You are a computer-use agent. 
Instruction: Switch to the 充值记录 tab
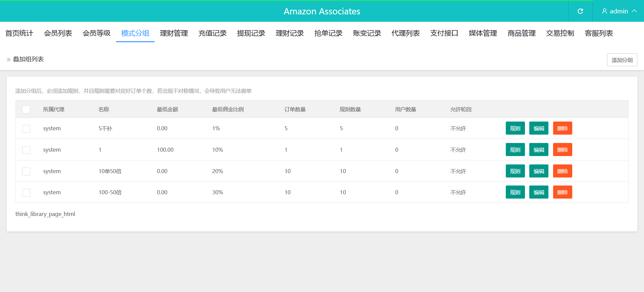point(212,33)
